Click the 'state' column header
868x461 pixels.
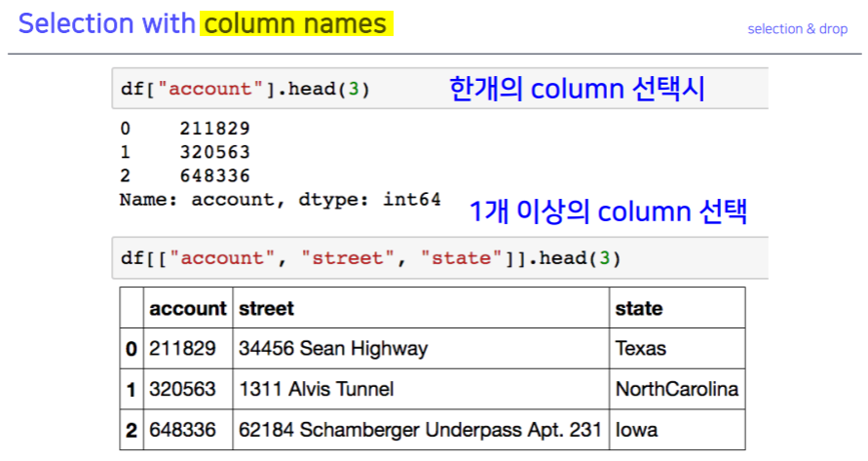(677, 308)
